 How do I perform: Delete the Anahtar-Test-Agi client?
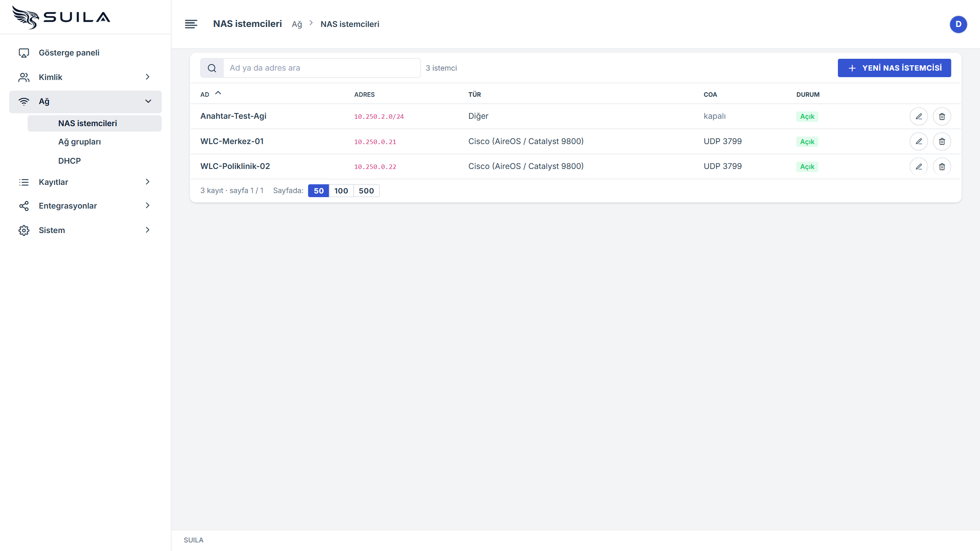(942, 117)
